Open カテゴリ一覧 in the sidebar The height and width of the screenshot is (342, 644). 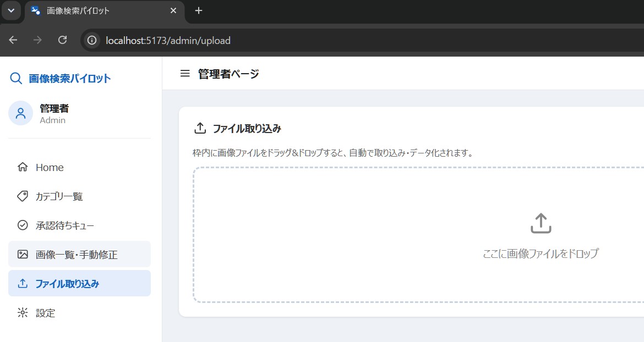pyautogui.click(x=79, y=196)
